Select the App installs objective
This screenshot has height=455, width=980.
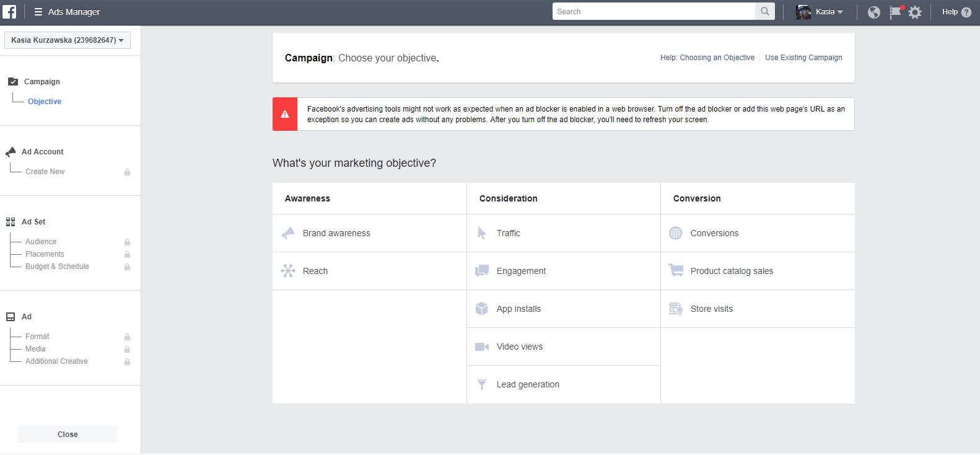[564, 309]
